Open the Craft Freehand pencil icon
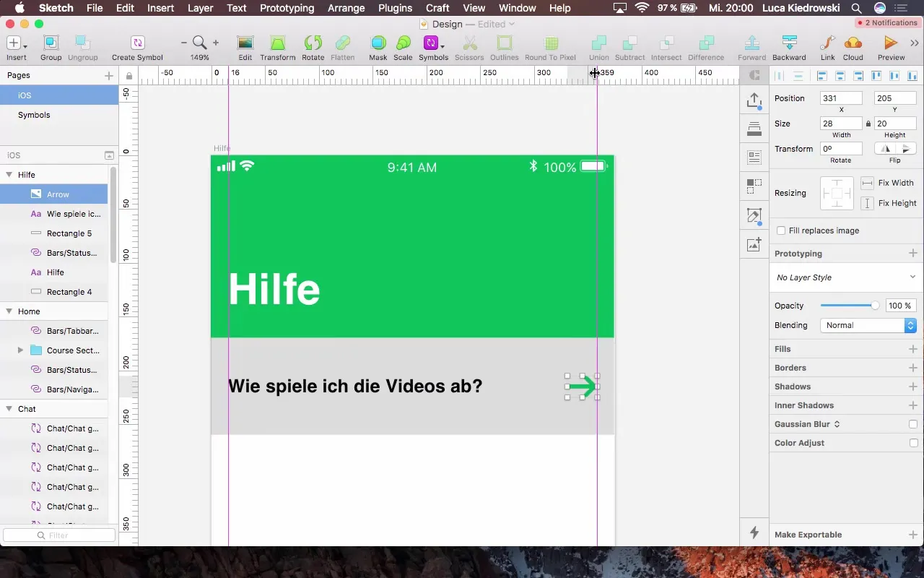The image size is (924, 578). coord(754,215)
